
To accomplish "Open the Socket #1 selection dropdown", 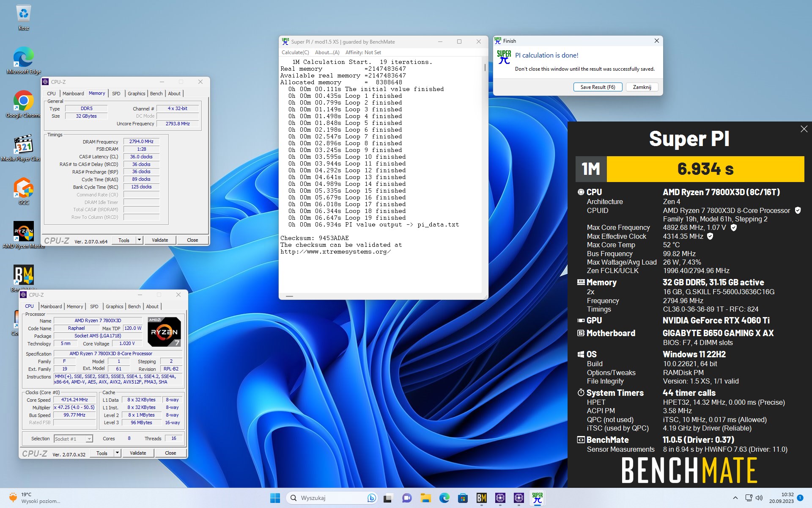I will tap(73, 439).
